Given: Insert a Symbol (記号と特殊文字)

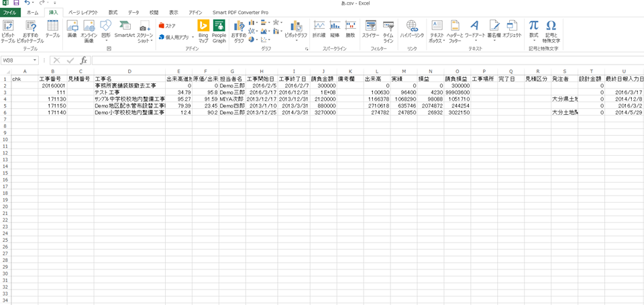Looking at the screenshot, I should pos(551,32).
